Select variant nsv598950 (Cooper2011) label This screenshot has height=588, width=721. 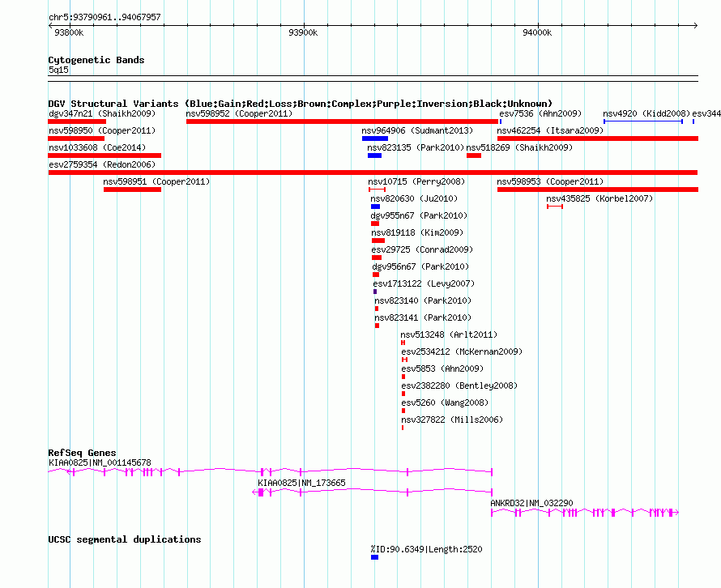[102, 130]
